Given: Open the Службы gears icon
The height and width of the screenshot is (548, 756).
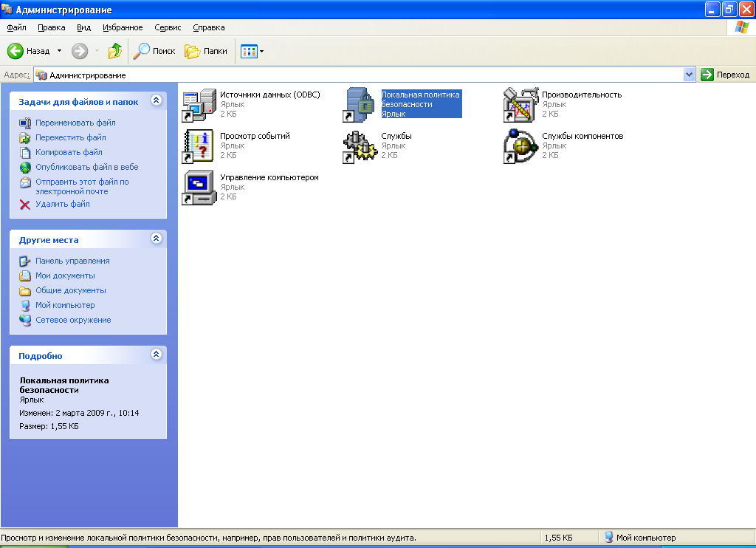Looking at the screenshot, I should pyautogui.click(x=359, y=146).
